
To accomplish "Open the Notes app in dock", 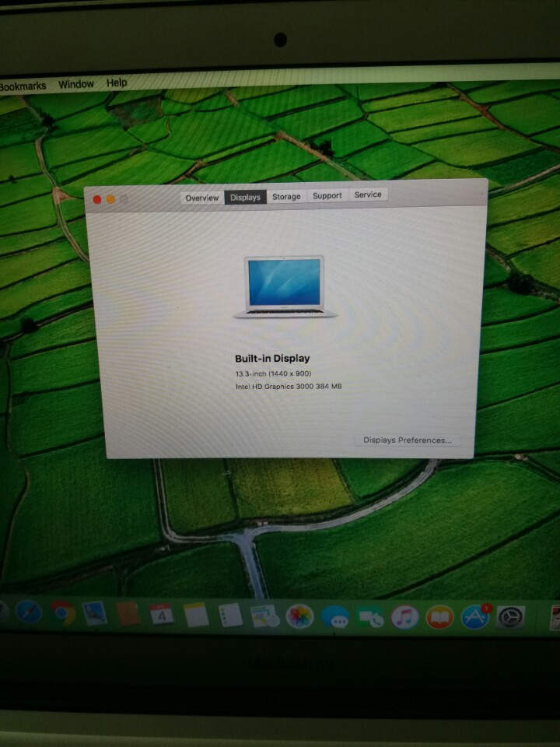I will pyautogui.click(x=195, y=615).
